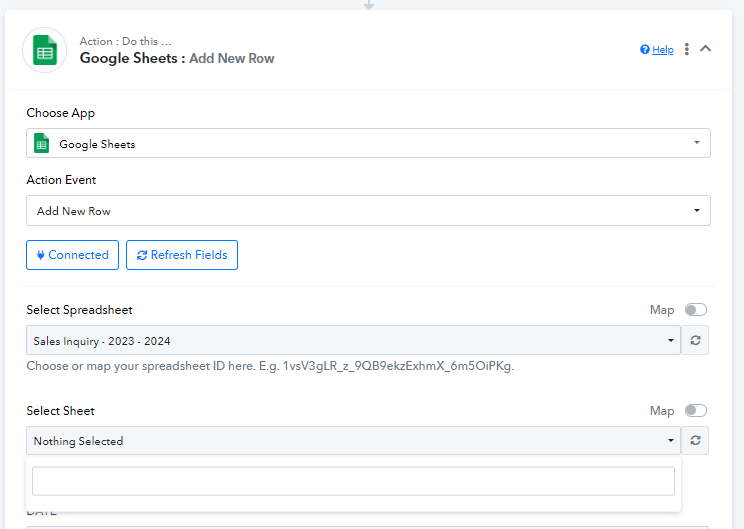This screenshot has width=744, height=529.
Task: Open the Select Spreadsheet dropdown
Action: tap(353, 340)
